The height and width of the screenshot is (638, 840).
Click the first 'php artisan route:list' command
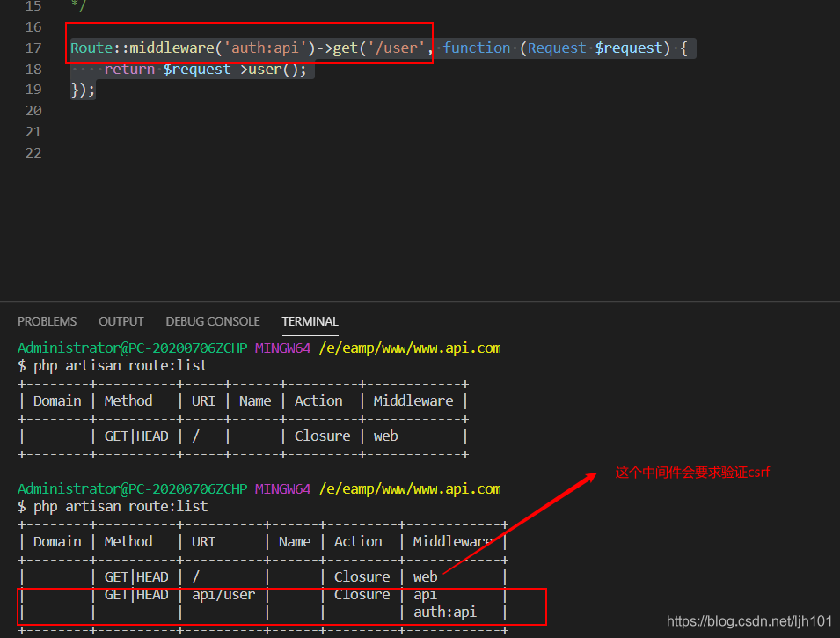click(x=121, y=366)
